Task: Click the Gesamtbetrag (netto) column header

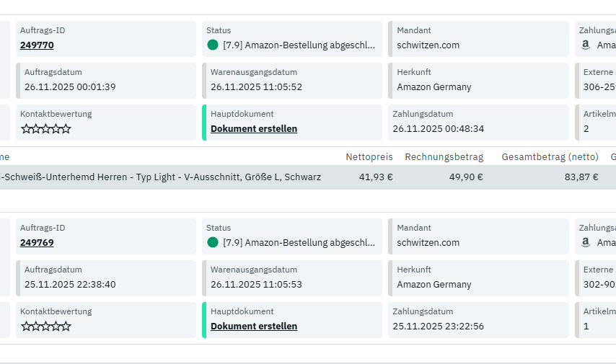Action: 550,156
